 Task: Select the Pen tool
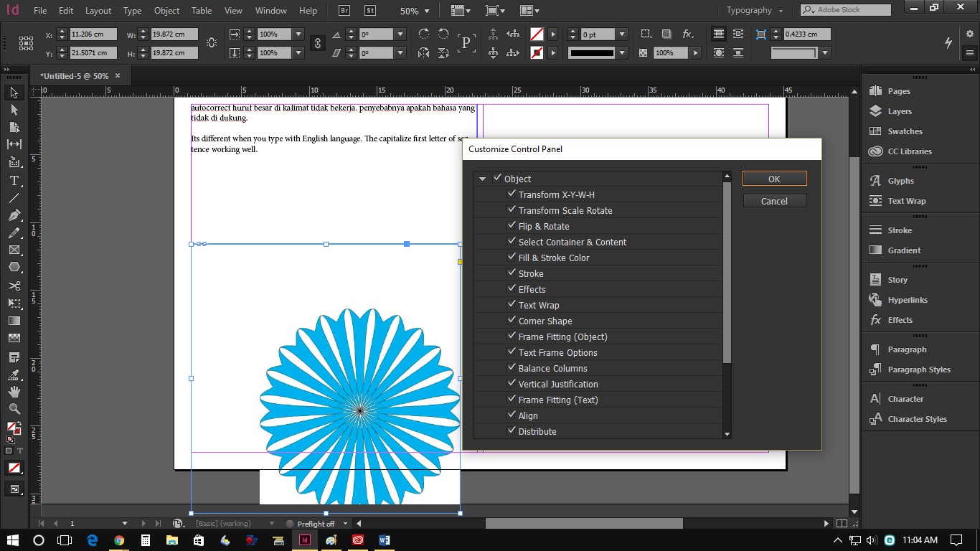point(14,215)
